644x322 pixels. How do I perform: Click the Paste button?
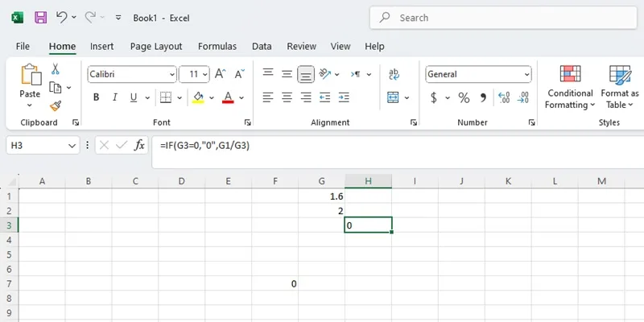click(30, 86)
